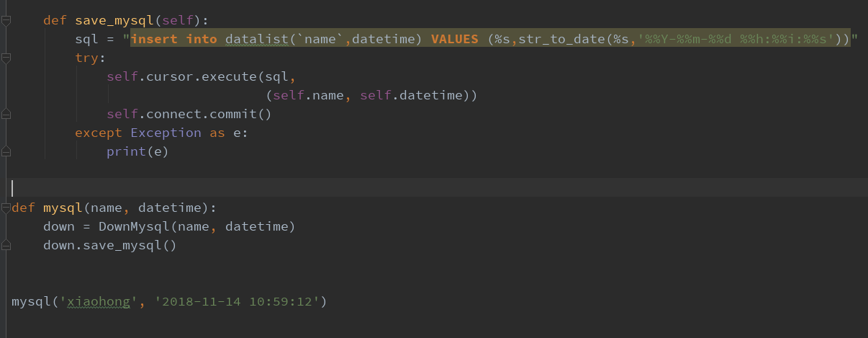Click fold end marker beside print(e)
The width and height of the screenshot is (868, 338).
6,152
